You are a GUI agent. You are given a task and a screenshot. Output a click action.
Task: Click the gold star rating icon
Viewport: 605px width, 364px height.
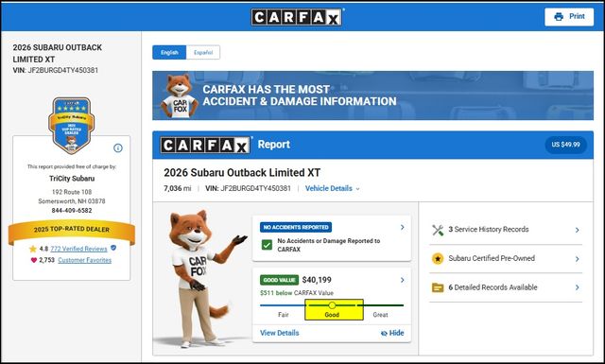[33, 249]
